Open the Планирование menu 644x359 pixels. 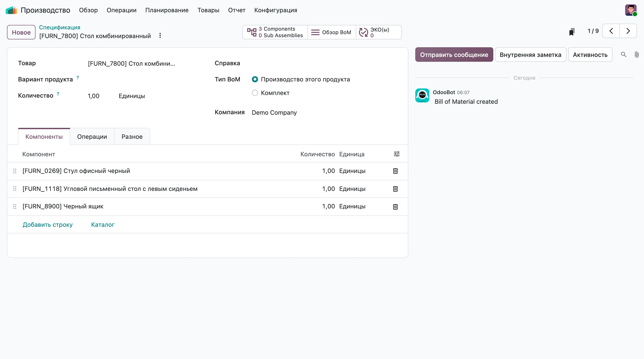coord(167,10)
